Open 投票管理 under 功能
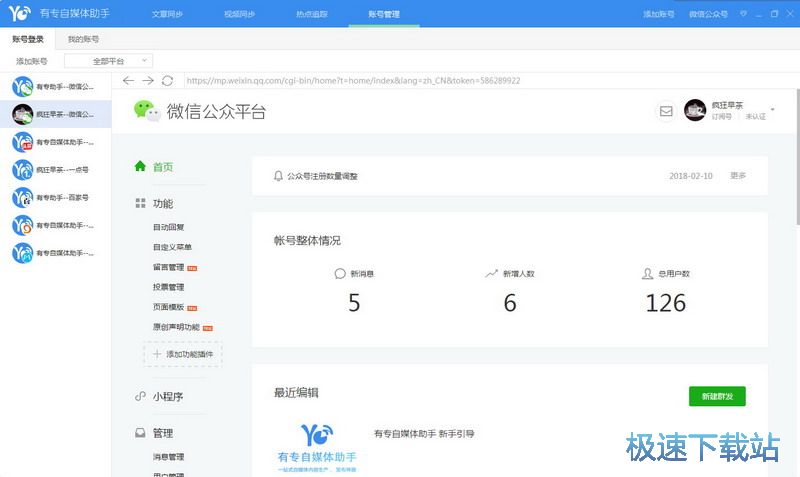The width and height of the screenshot is (800, 477). [168, 287]
